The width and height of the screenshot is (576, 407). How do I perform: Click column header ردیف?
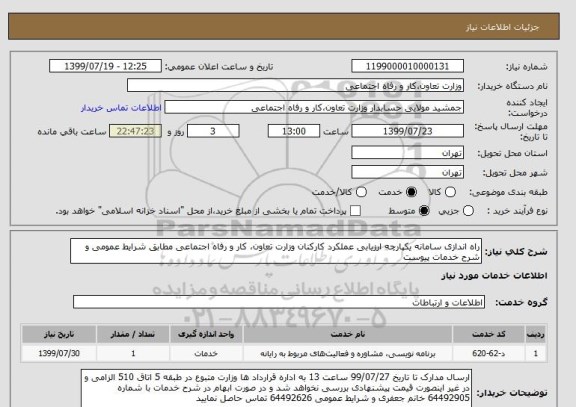coord(536,334)
